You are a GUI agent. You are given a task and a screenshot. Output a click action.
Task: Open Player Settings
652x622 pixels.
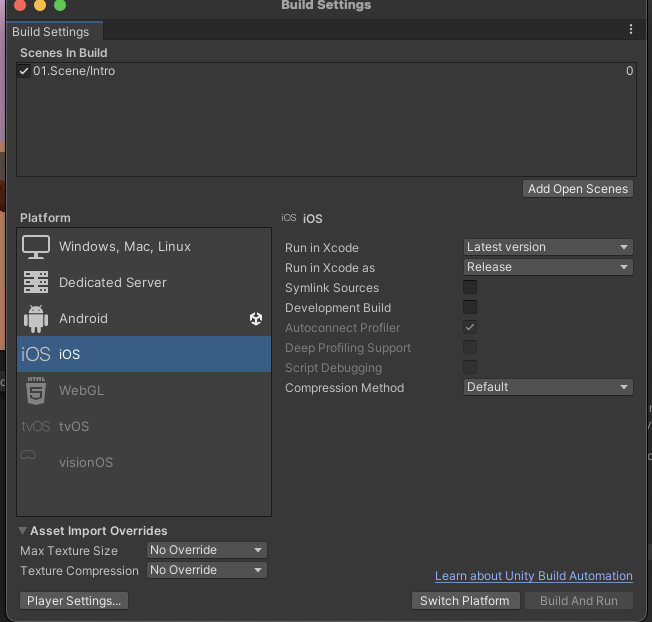click(x=74, y=601)
